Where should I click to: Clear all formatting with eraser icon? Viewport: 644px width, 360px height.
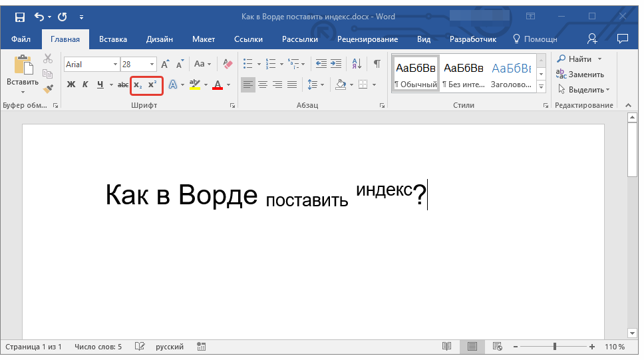228,64
